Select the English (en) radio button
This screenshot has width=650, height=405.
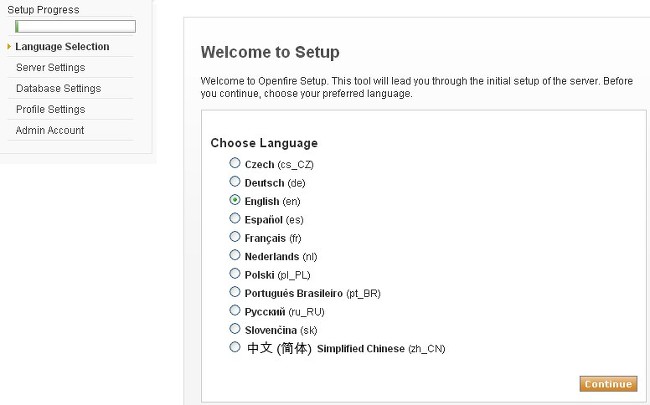pyautogui.click(x=235, y=200)
